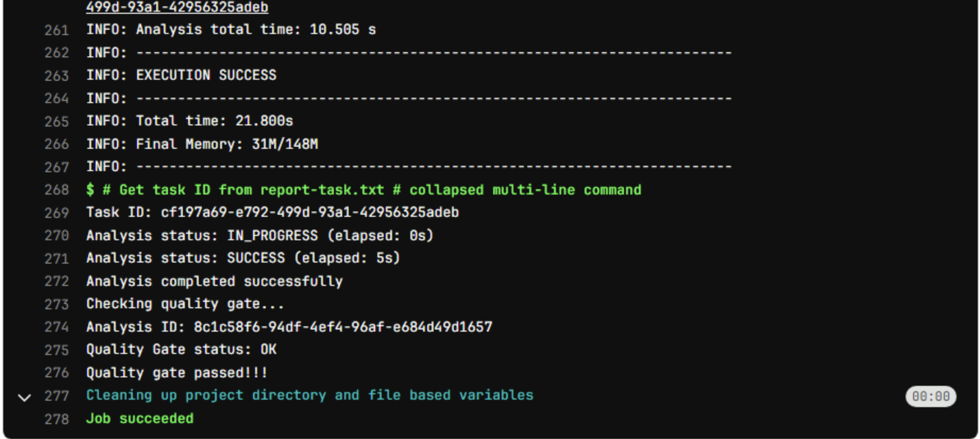The image size is (980, 439).
Task: Select line number 275 for Quality Gate status
Action: coord(56,350)
